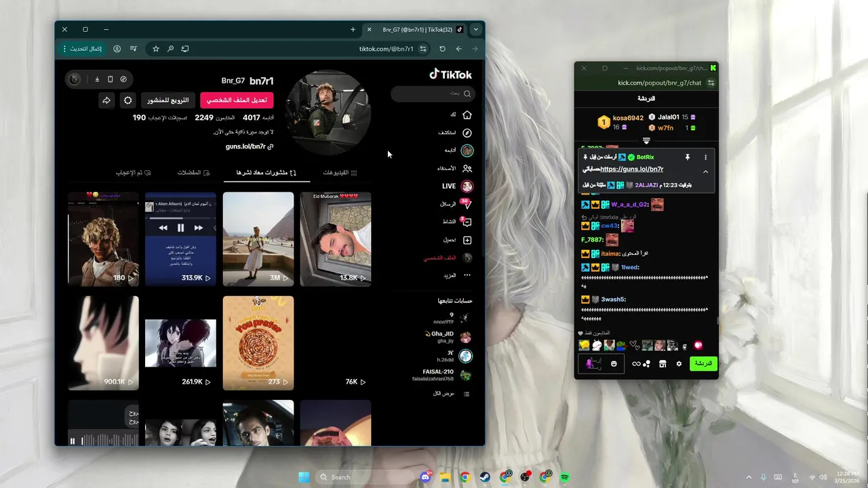This screenshot has width=868, height=488.
Task: Click the zoom magnifier icon in address bar
Action: [x=170, y=49]
